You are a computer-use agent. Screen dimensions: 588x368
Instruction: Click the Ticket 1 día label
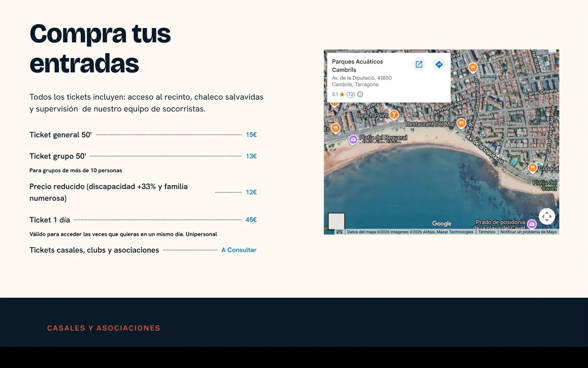[x=50, y=220]
